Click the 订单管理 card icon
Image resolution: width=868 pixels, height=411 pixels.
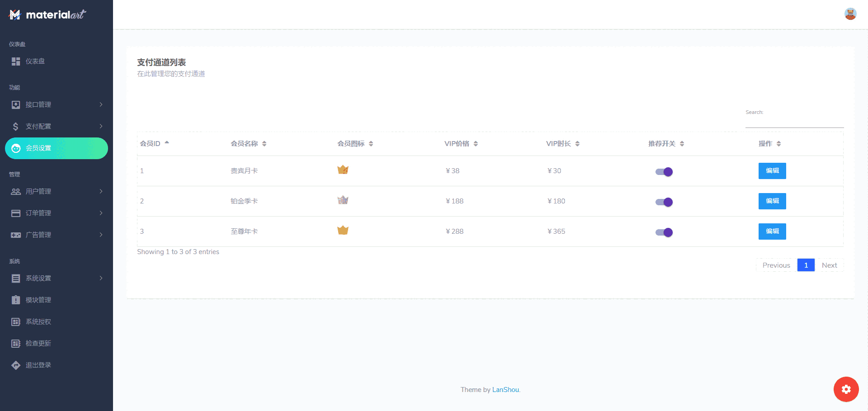coord(16,213)
